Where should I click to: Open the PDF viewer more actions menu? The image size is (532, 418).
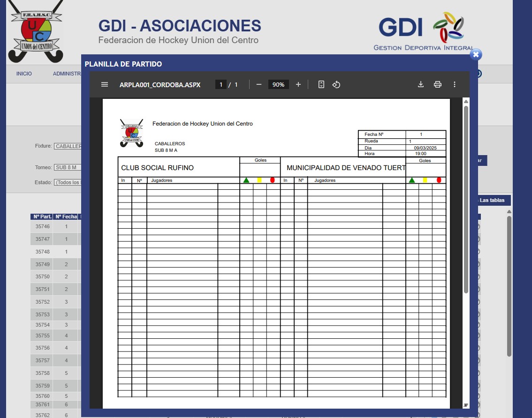pyautogui.click(x=454, y=84)
